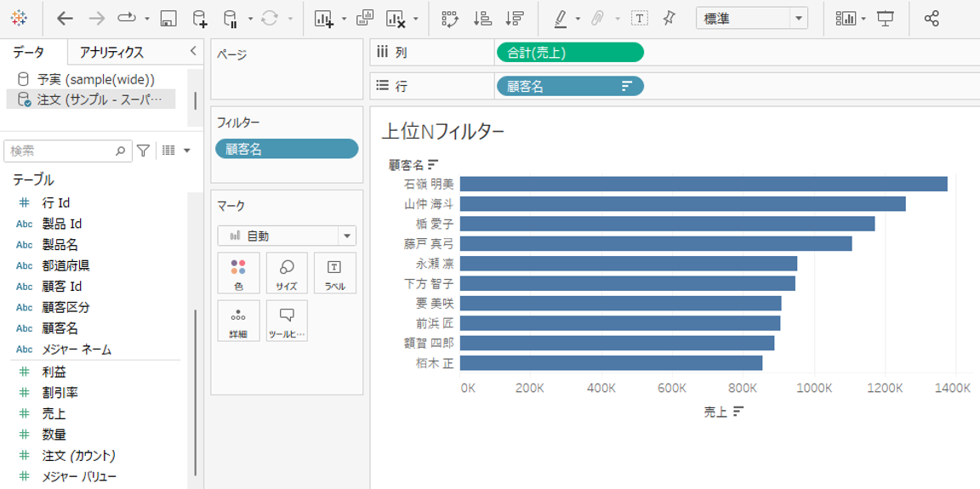This screenshot has height=489, width=980.
Task: Open dropdown beside clear sheet icon
Action: 416,19
